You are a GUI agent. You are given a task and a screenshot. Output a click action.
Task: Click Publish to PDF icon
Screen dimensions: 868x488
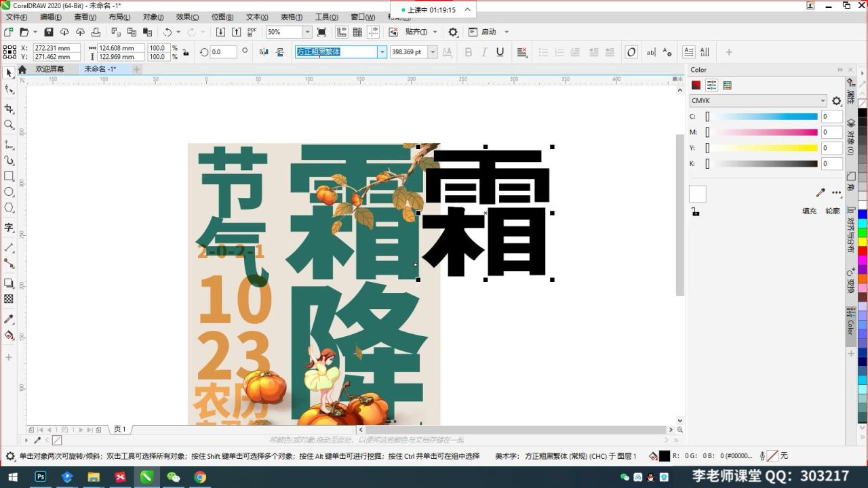(252, 32)
